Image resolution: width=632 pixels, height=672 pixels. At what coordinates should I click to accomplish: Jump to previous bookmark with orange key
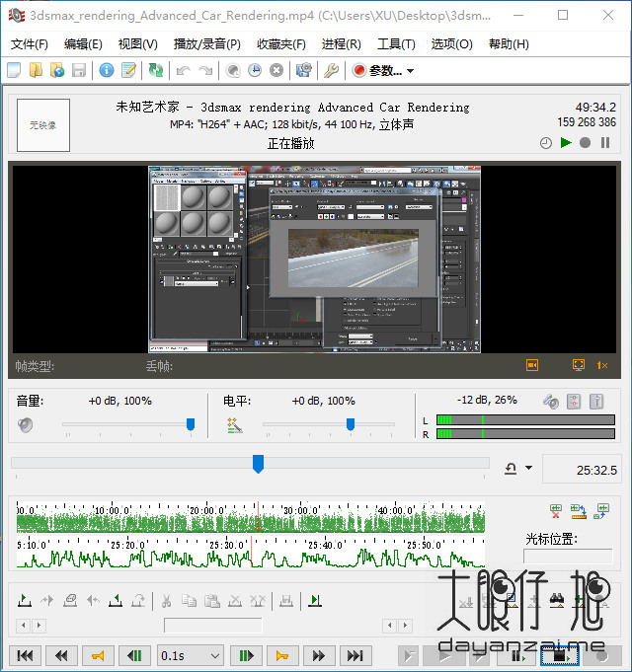(x=98, y=655)
